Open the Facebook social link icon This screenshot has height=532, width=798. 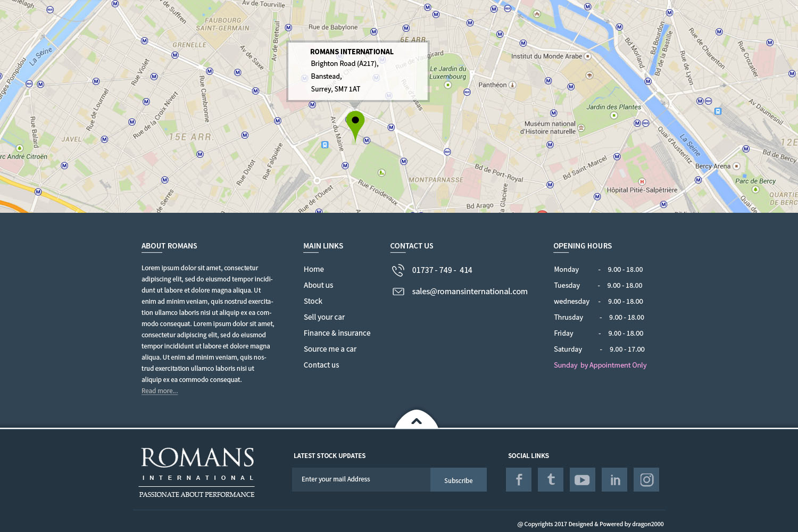click(519, 480)
